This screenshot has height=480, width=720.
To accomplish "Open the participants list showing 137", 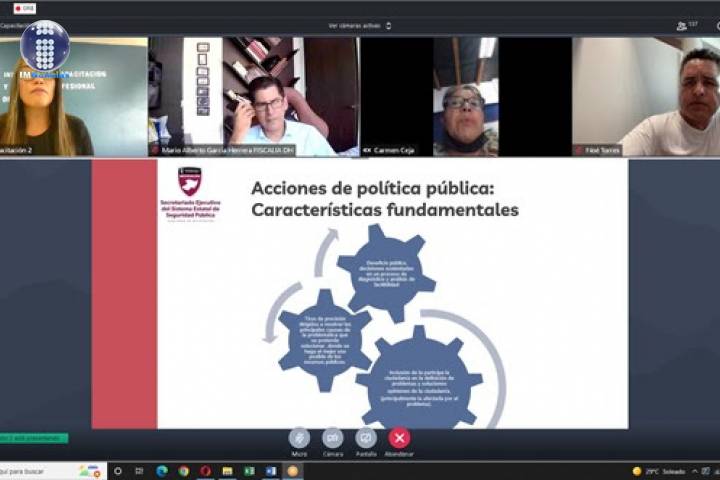I will pyautogui.click(x=687, y=25).
